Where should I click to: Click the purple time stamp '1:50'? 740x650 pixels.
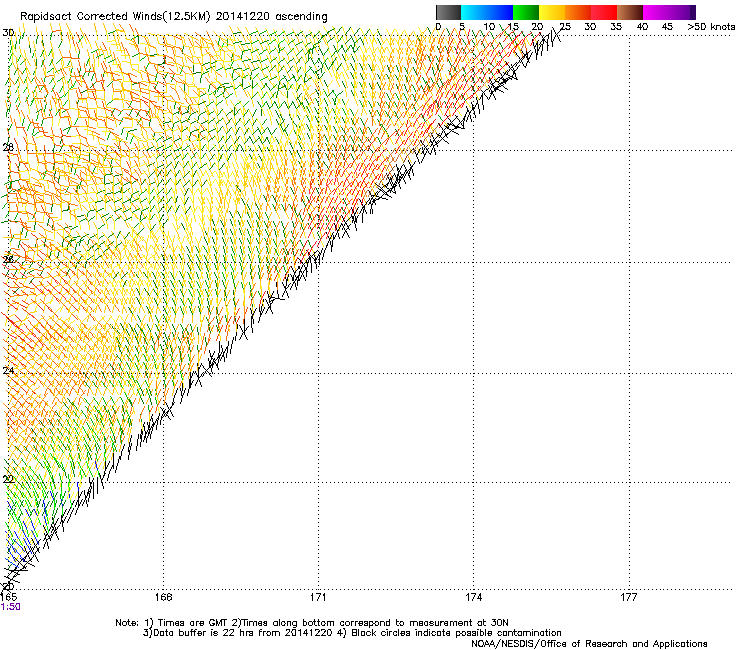10,607
